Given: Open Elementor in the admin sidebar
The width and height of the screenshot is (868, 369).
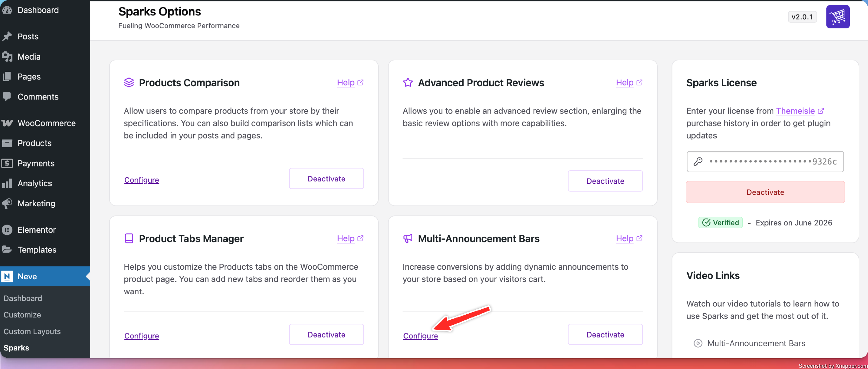Looking at the screenshot, I should (36, 230).
